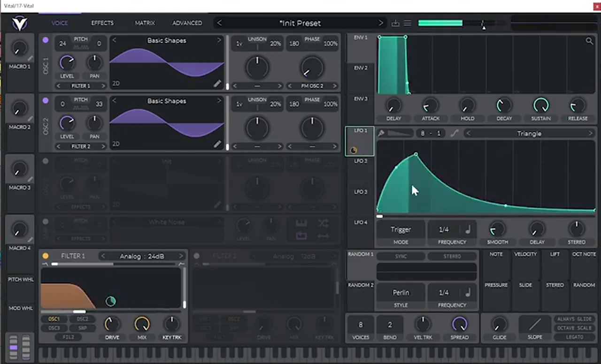Open the Perlin random style dropdown
Image resolution: width=601 pixels, height=364 pixels.
(401, 292)
